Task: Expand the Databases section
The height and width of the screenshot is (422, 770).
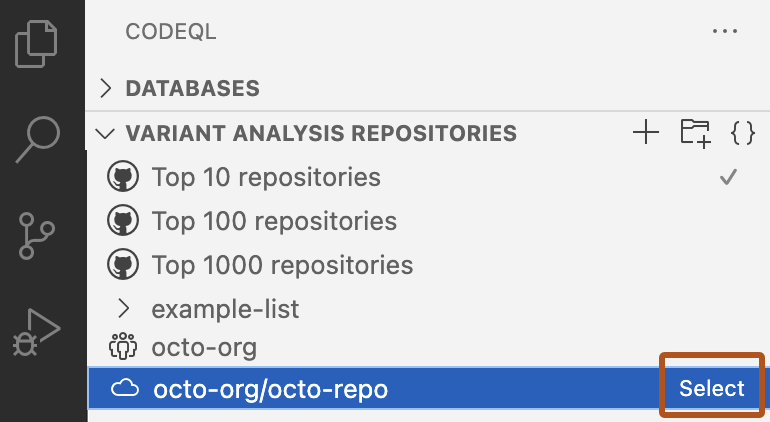Action: (107, 88)
